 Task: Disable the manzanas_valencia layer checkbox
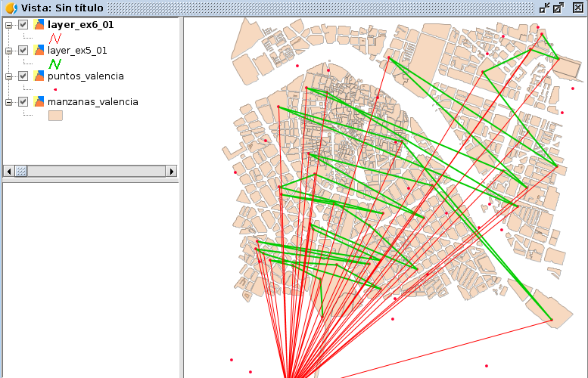click(23, 101)
